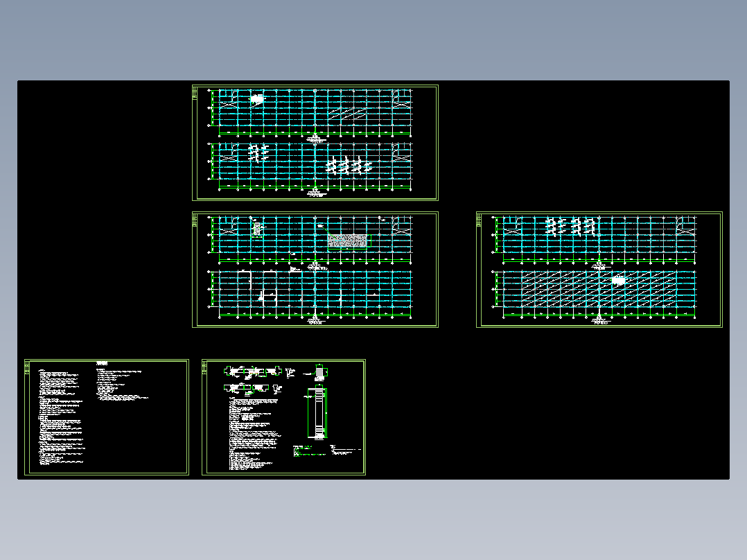This screenshot has width=747, height=560.
Task: Select the detail sheet with column elevation
Action: [283, 417]
